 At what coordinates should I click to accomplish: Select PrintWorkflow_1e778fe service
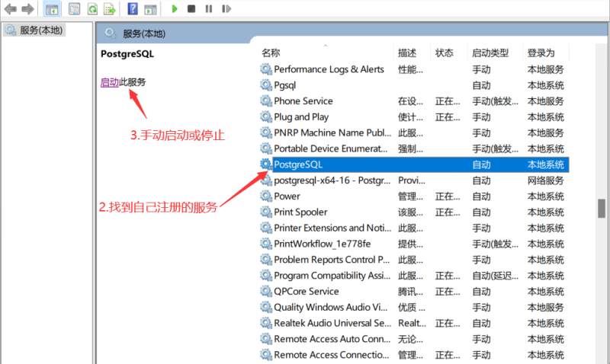(x=414, y=244)
